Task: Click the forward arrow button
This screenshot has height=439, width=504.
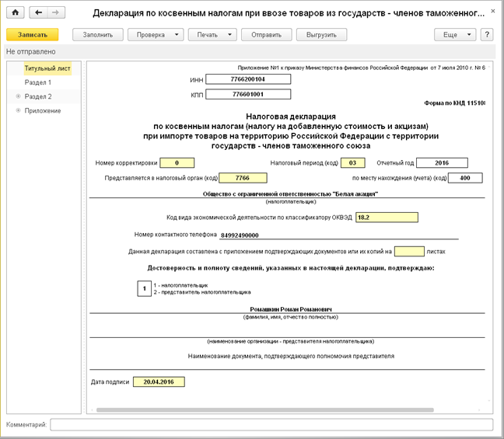Action: coord(56,12)
